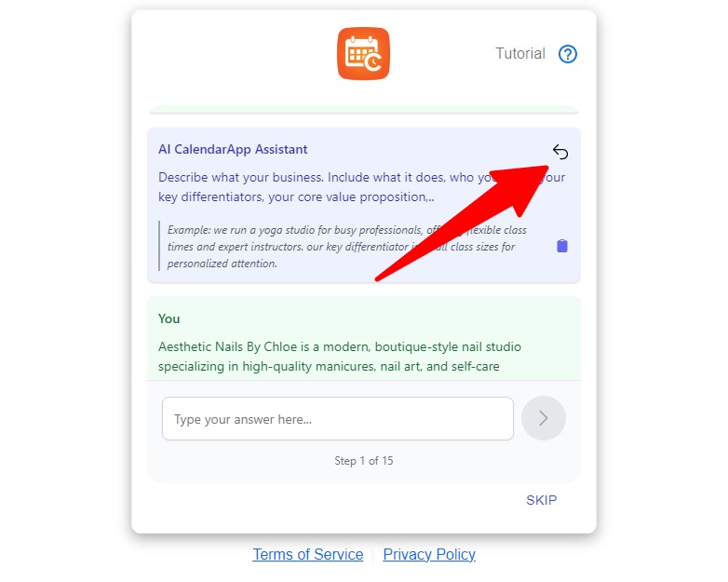
Task: Click the blank area beside the SKIP button
Action: 325,500
